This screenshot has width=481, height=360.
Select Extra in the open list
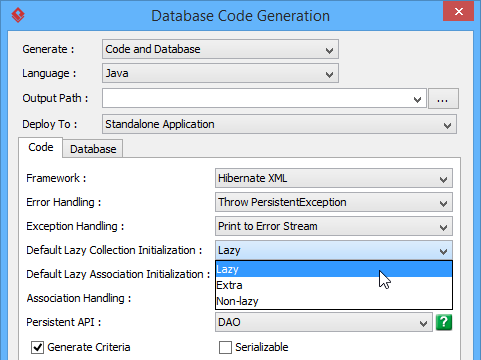pos(334,285)
